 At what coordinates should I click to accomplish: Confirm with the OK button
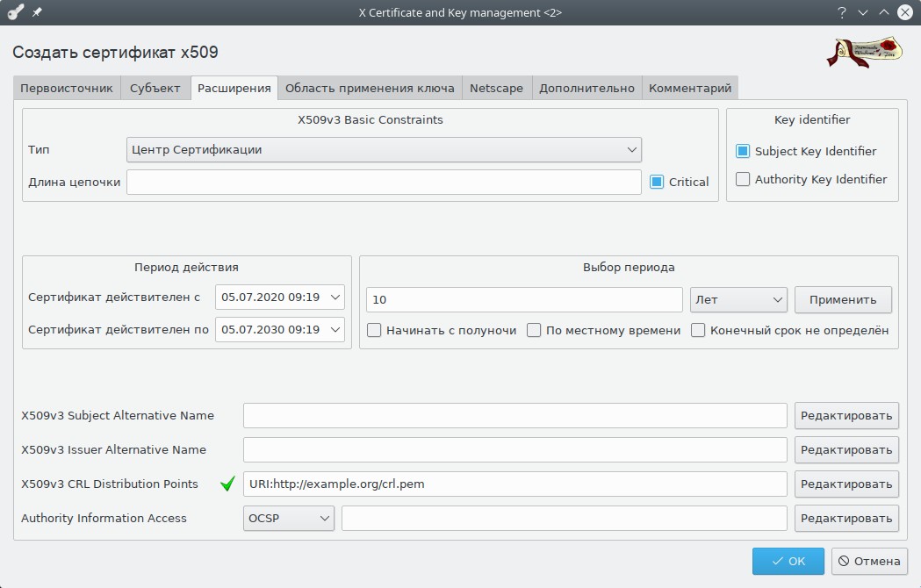(x=788, y=561)
